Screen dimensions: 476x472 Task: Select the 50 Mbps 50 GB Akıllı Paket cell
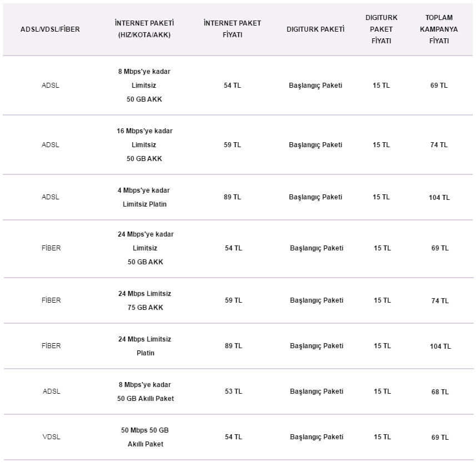point(144,437)
